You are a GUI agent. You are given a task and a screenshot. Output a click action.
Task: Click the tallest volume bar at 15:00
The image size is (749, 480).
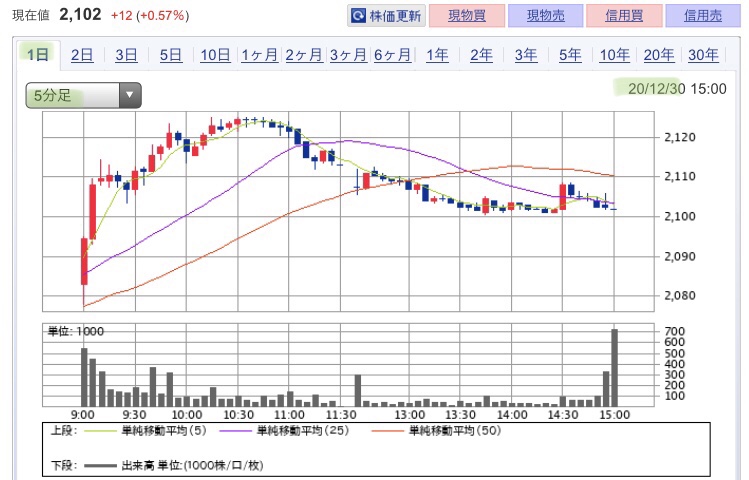(615, 368)
